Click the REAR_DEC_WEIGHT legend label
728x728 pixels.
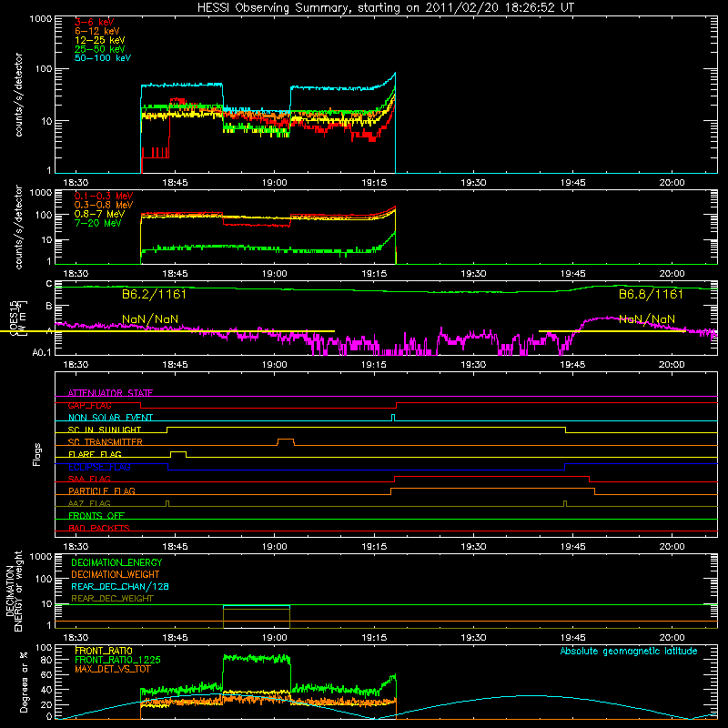pyautogui.click(x=112, y=599)
